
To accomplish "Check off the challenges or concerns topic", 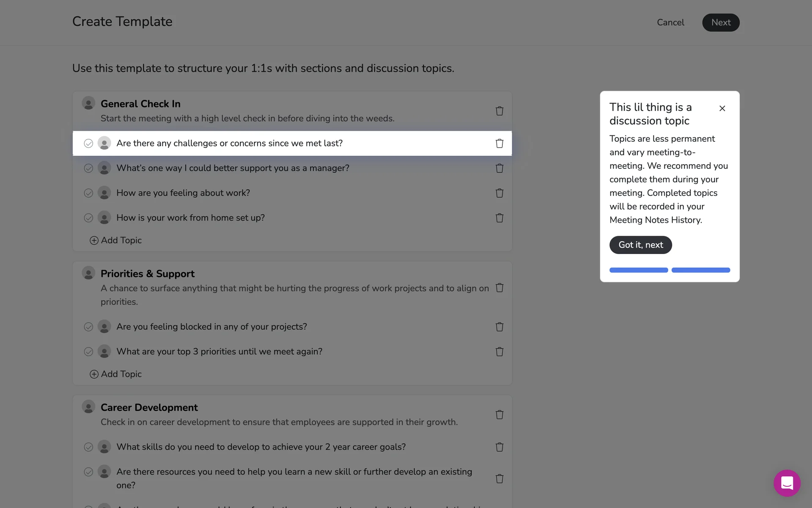I will point(88,144).
